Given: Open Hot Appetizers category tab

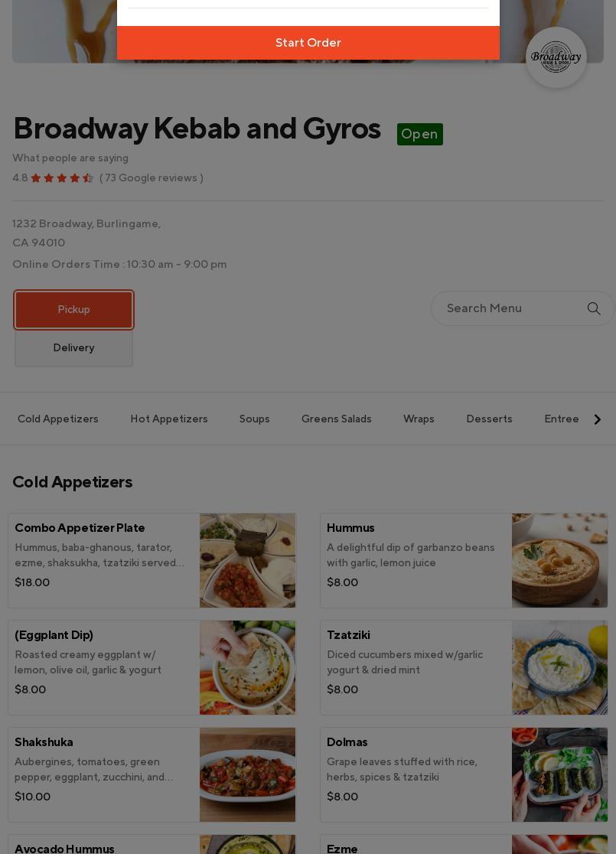Looking at the screenshot, I should click(169, 419).
